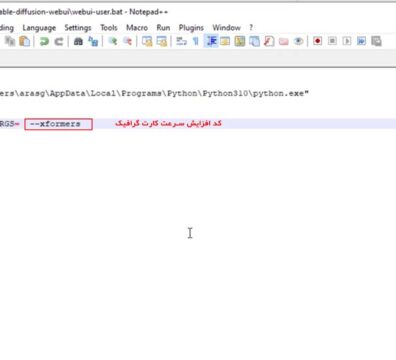Start macro recording with red dot icon

tap(317, 41)
